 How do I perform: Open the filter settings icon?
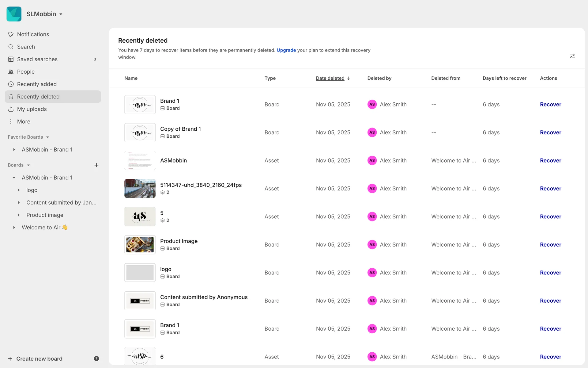coord(572,56)
